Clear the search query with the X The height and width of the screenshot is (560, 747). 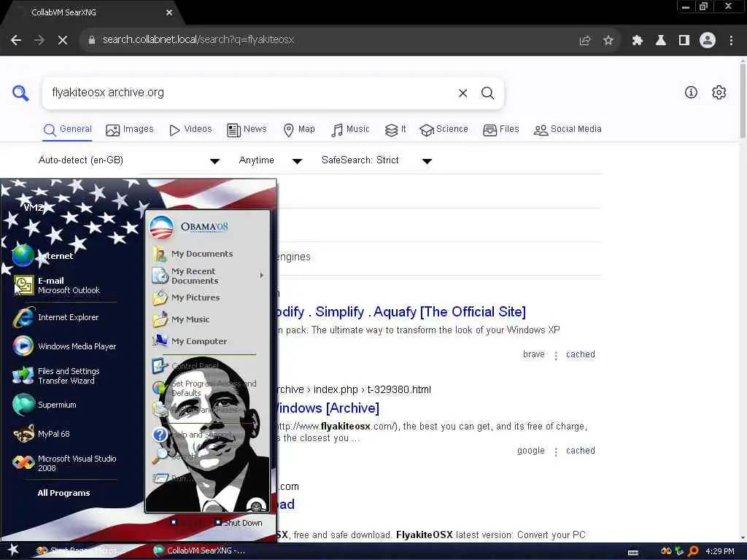(462, 93)
